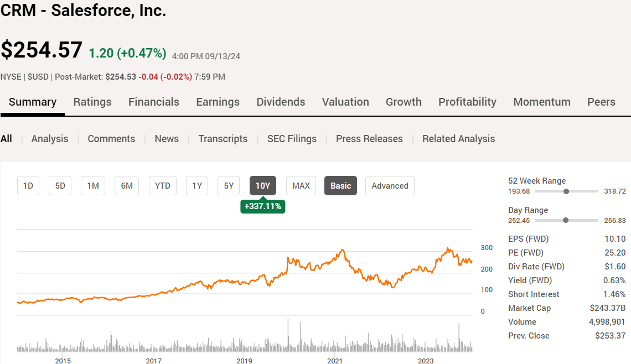631x364 pixels.
Task: Open the Momentum tab
Action: point(542,102)
